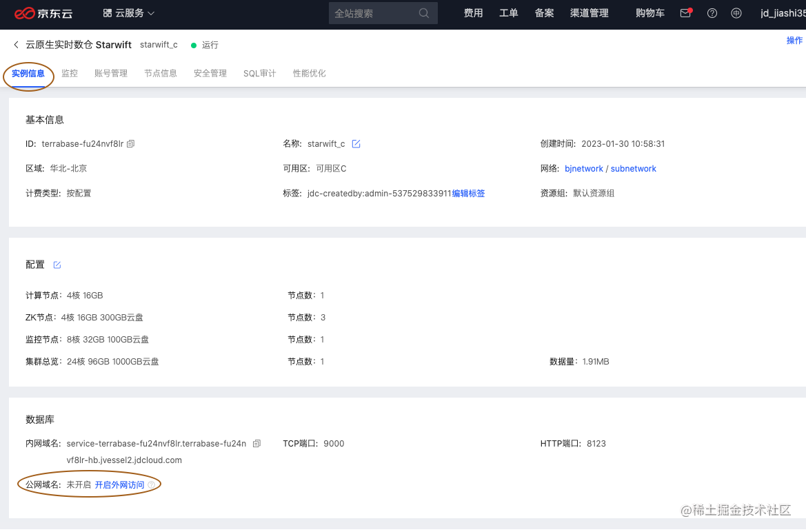This screenshot has width=806, height=532.
Task: Click the 京东云 logo
Action: (43, 13)
